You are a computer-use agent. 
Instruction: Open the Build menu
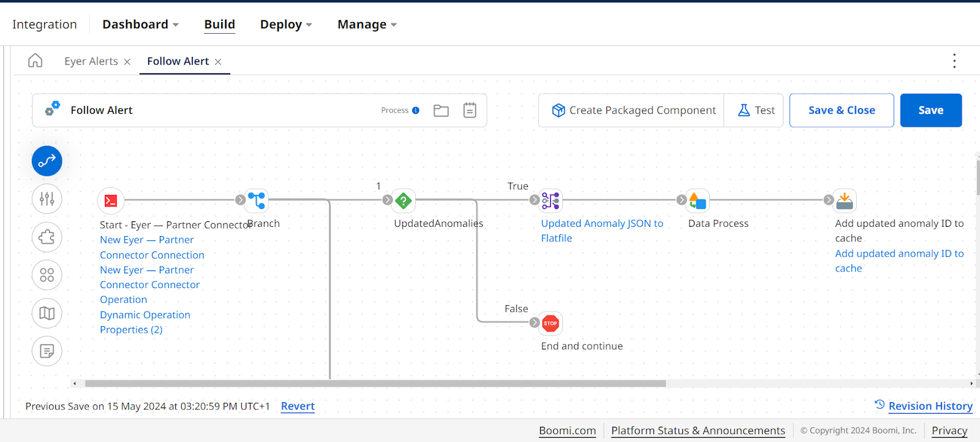click(x=219, y=25)
